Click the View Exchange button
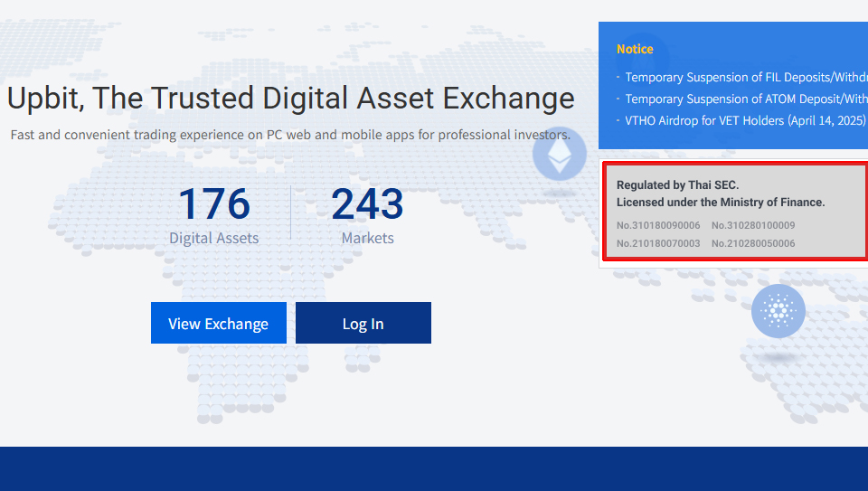The width and height of the screenshot is (868, 491). point(219,323)
